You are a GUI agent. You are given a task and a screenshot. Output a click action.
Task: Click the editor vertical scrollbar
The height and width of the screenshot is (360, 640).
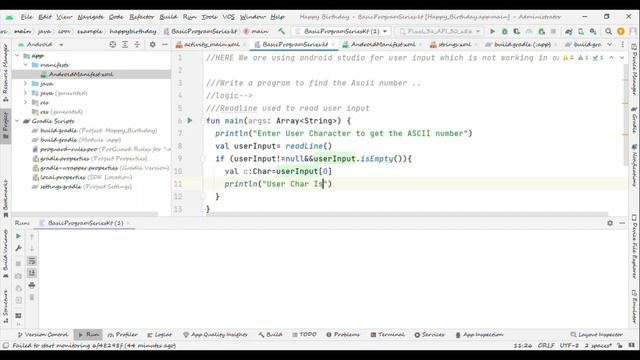[x=625, y=114]
